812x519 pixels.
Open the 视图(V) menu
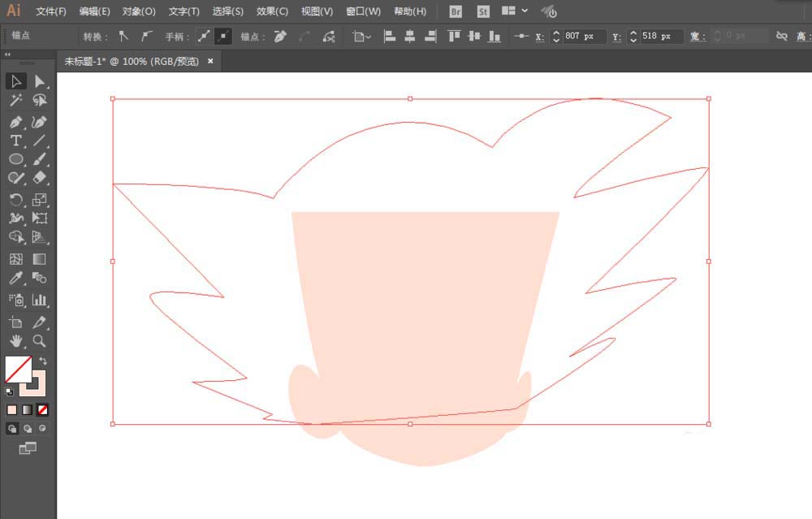click(x=317, y=11)
